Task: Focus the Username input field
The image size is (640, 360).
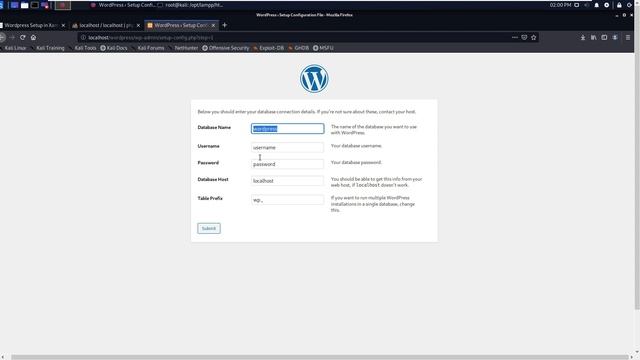Action: [x=287, y=147]
